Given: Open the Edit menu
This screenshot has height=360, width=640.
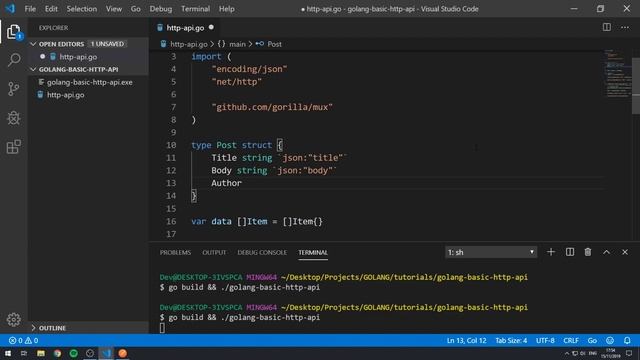Looking at the screenshot, I should [51, 9].
